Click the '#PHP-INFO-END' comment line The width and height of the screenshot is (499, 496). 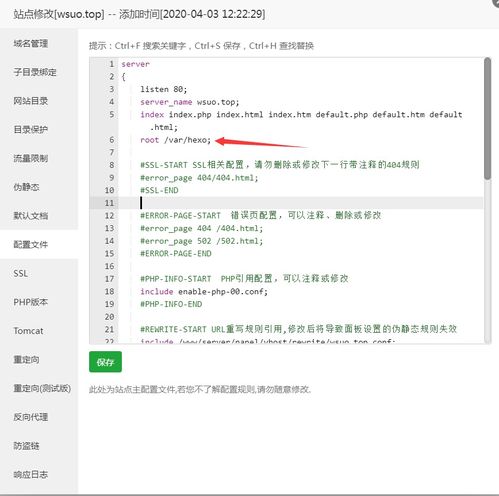[x=171, y=304]
